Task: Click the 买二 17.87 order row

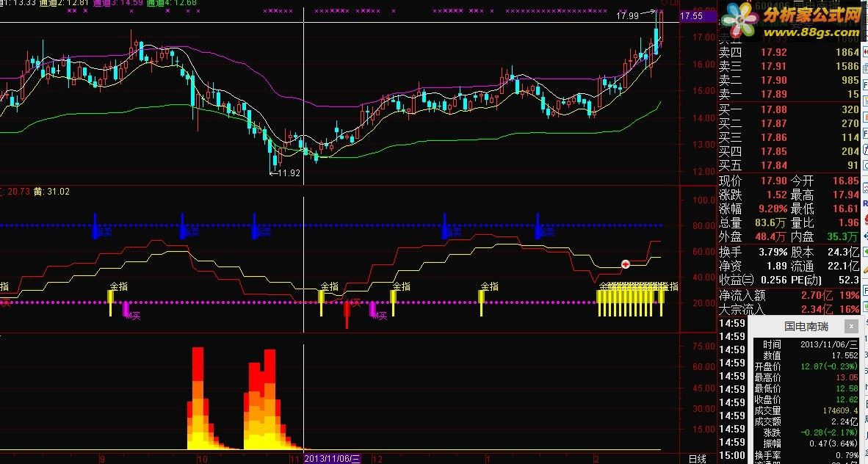Action: click(x=789, y=123)
